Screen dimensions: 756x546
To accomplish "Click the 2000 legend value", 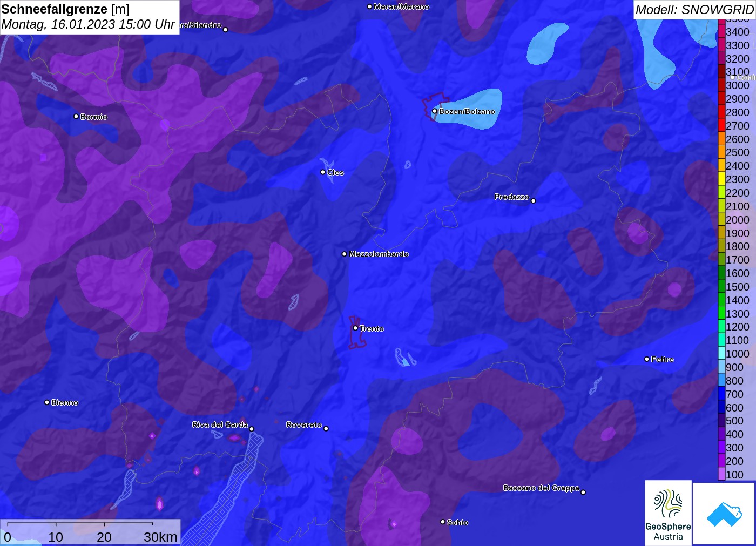I will click(x=738, y=220).
